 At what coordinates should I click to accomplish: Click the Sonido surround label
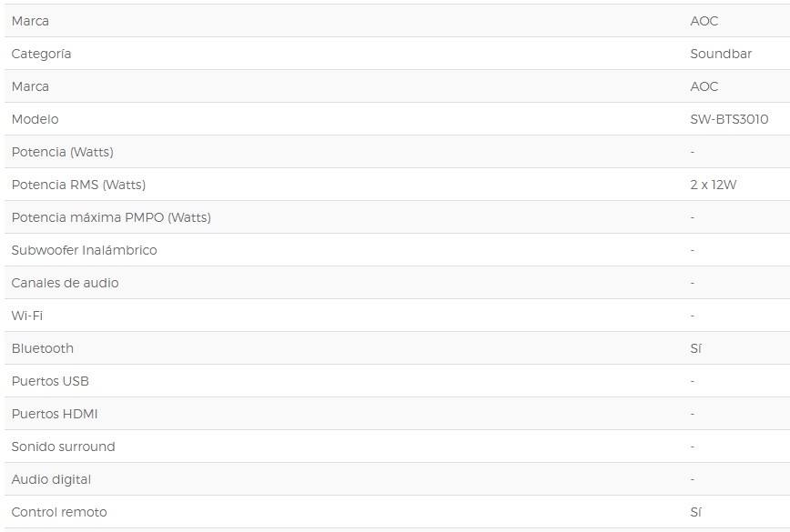pyautogui.click(x=63, y=447)
